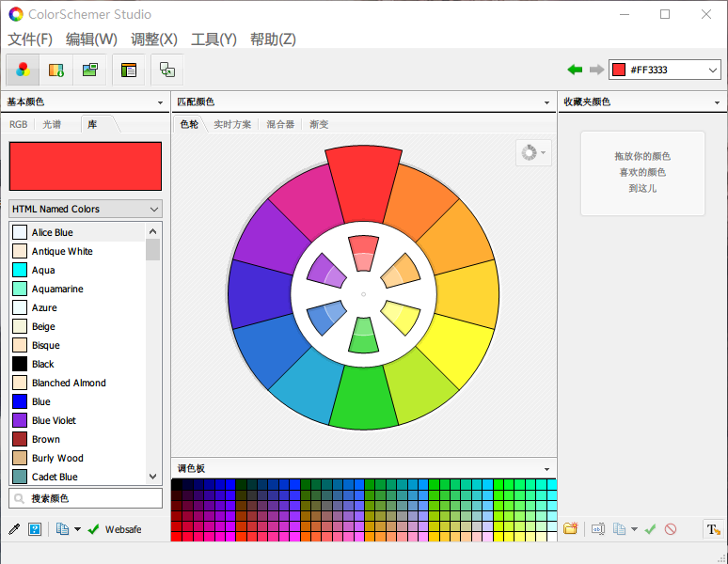Go forward with the gray right arrow
This screenshot has height=564, width=728.
tap(596, 70)
